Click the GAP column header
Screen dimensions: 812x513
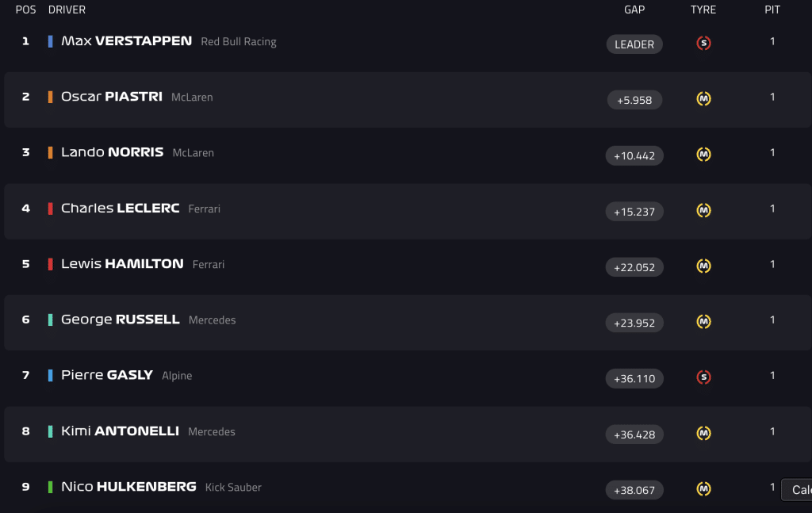pyautogui.click(x=634, y=10)
